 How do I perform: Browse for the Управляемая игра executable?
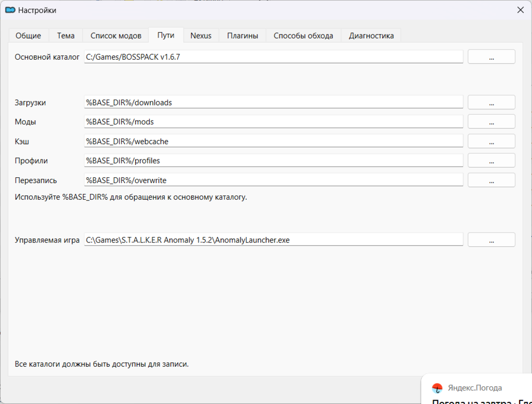pos(491,240)
